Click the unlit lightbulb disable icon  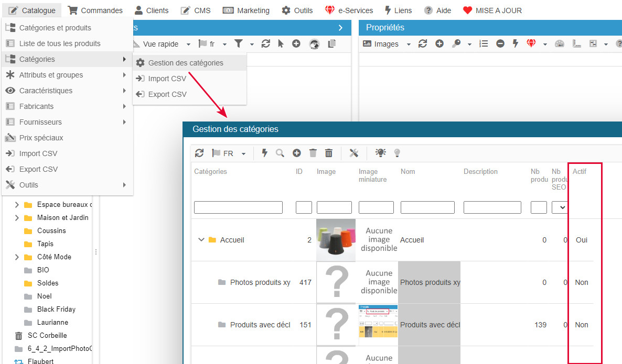pyautogui.click(x=397, y=153)
